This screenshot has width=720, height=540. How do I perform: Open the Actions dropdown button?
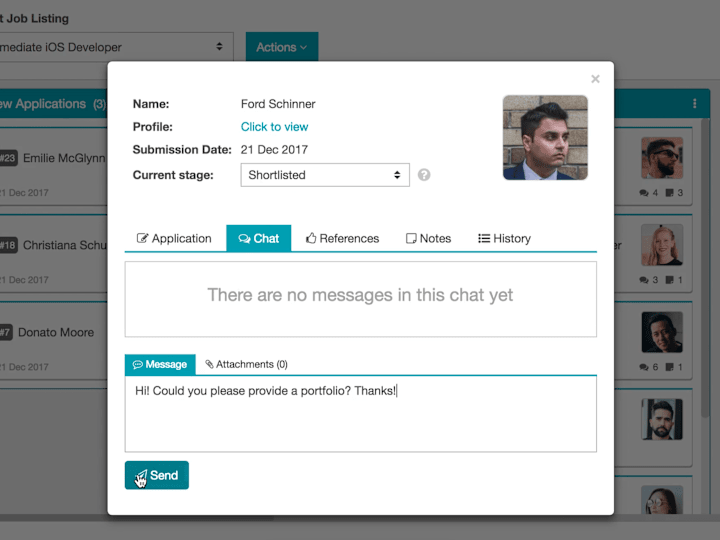282,47
